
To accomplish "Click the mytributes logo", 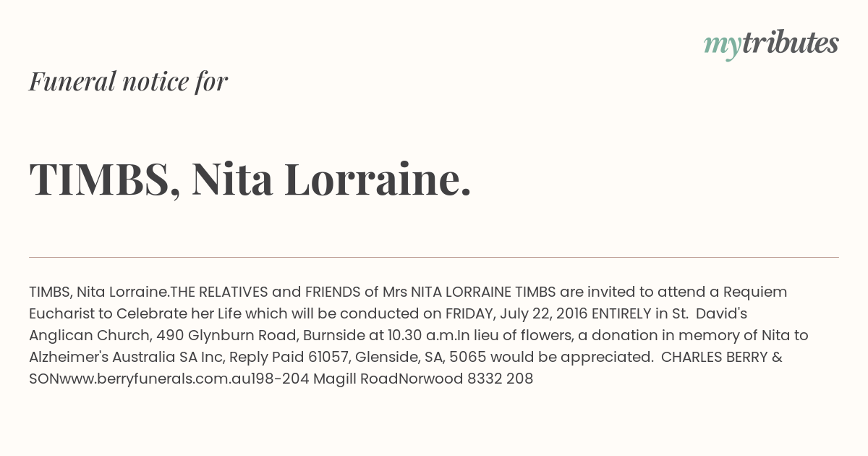I will click(771, 44).
